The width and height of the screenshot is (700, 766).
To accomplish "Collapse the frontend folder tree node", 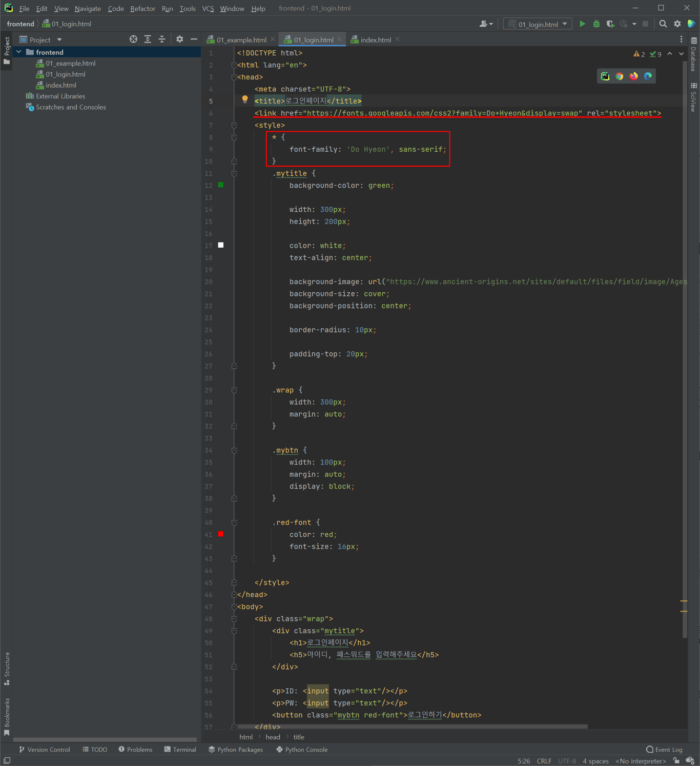I will 19,52.
